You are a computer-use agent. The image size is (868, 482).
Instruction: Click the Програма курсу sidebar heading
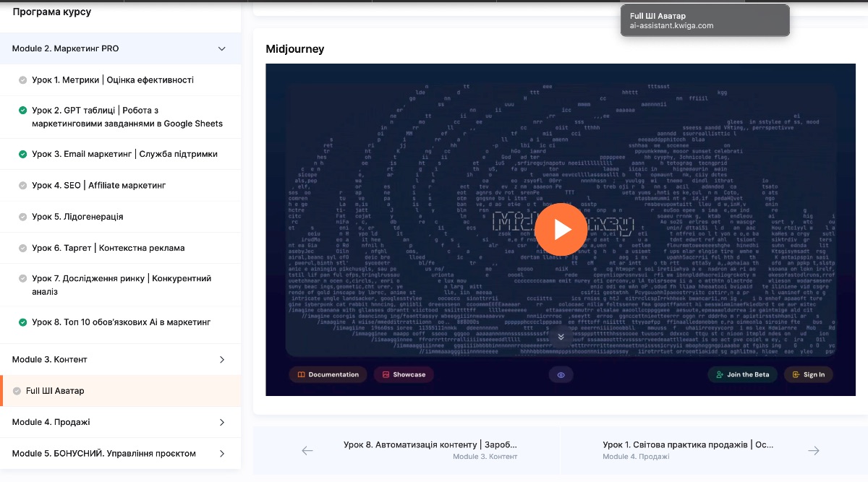click(x=52, y=12)
